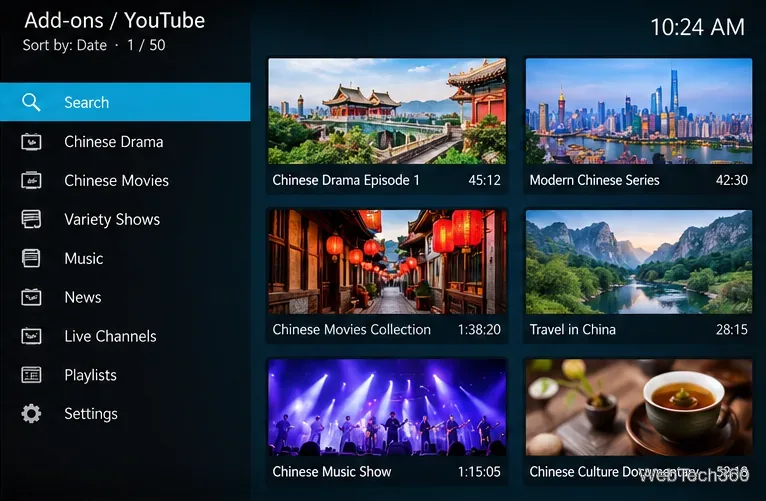Click the '1 / 50' item counter

point(146,45)
